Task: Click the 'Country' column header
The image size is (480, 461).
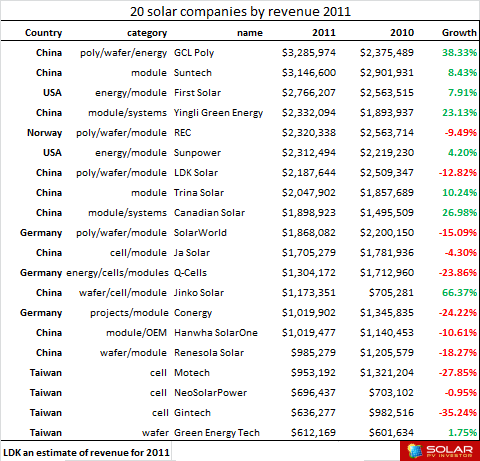Action: point(44,33)
